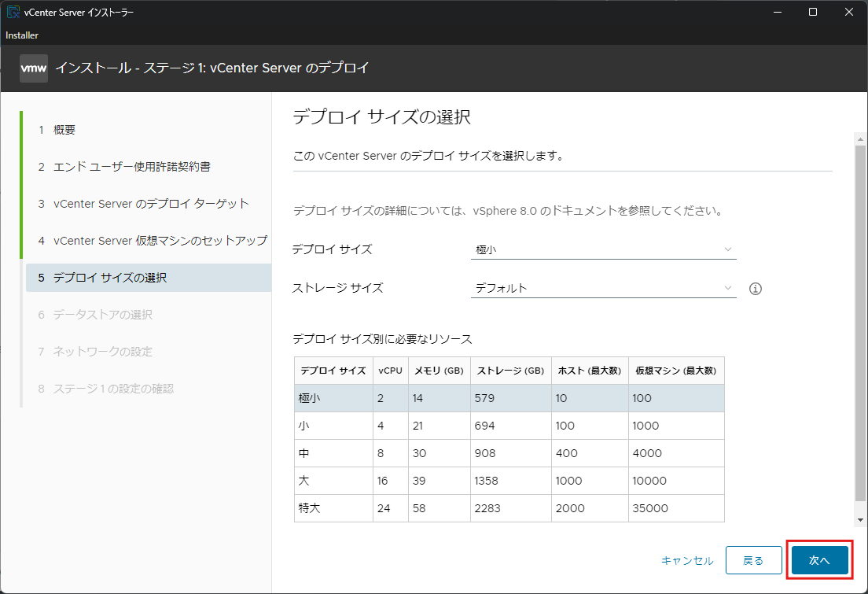Open the ストレージ サイズ dropdown

[x=603, y=288]
